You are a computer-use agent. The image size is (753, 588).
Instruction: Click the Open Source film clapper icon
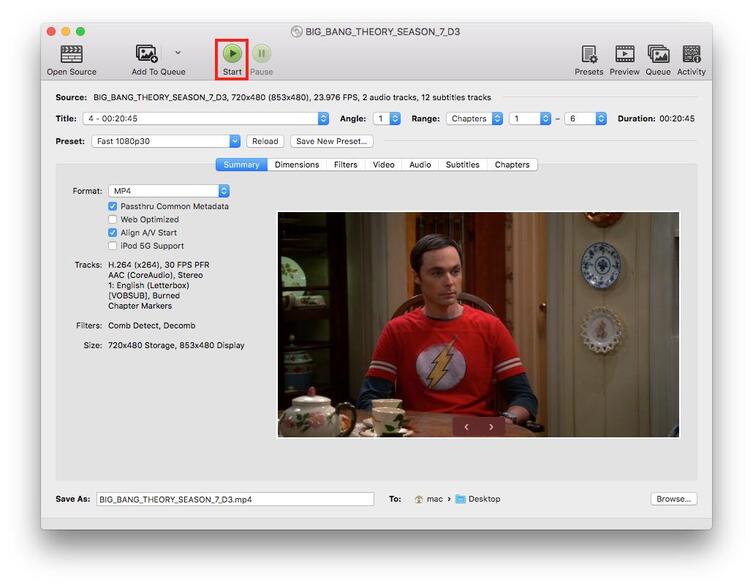tap(71, 54)
